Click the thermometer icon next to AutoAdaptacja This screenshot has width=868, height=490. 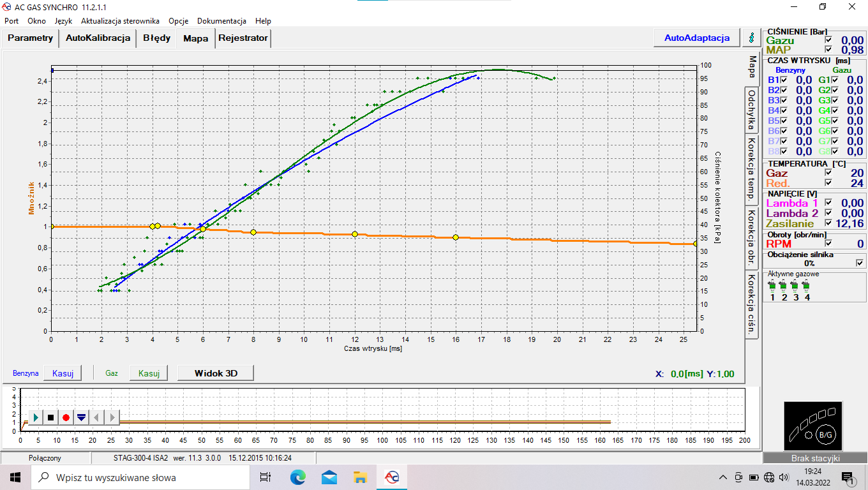point(751,38)
